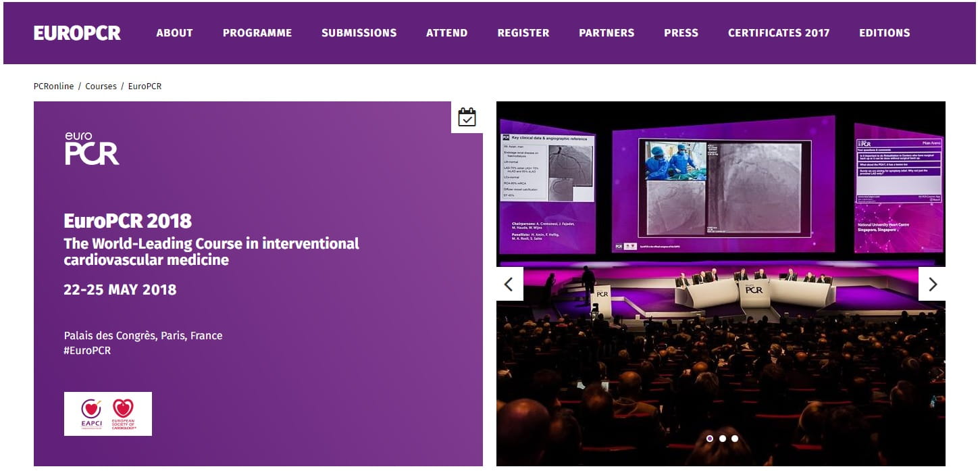The height and width of the screenshot is (471, 980).
Task: Click the EuroPCR 2018 heading
Action: point(128,221)
